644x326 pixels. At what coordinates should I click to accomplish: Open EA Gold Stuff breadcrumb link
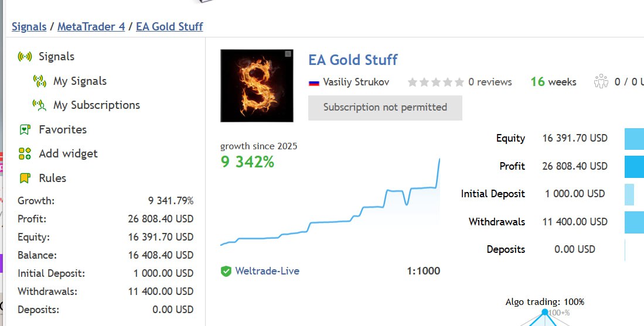click(x=169, y=26)
